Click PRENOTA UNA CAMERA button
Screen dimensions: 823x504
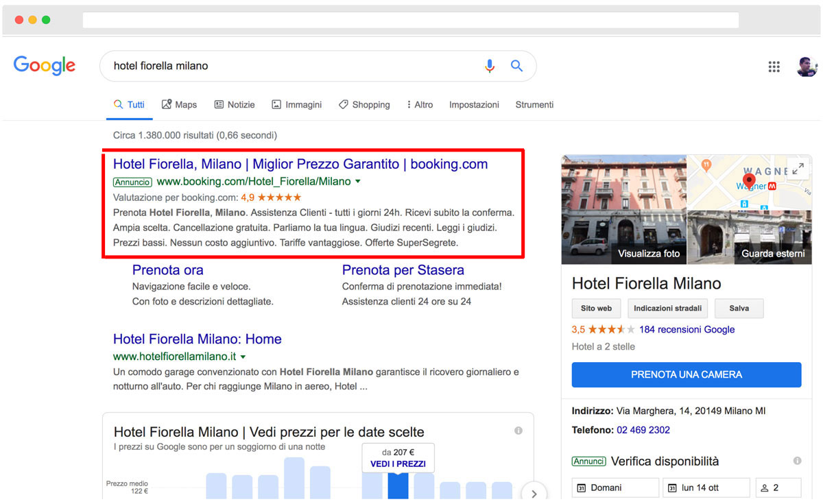coord(687,375)
